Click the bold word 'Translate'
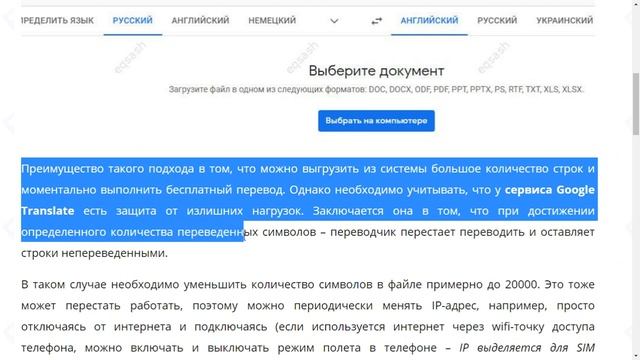This screenshot has height=360, width=640. 48,211
